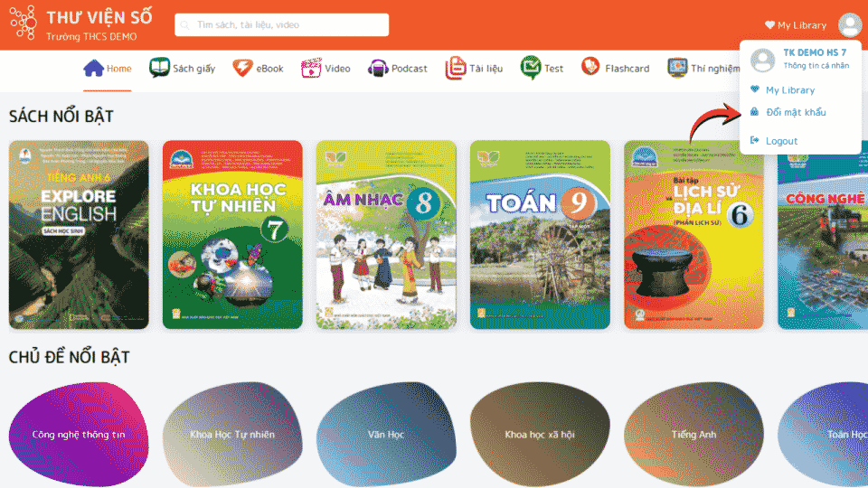Viewport: 868px width, 488px height.
Task: Open the Tài liệu documents icon
Action: (x=455, y=68)
